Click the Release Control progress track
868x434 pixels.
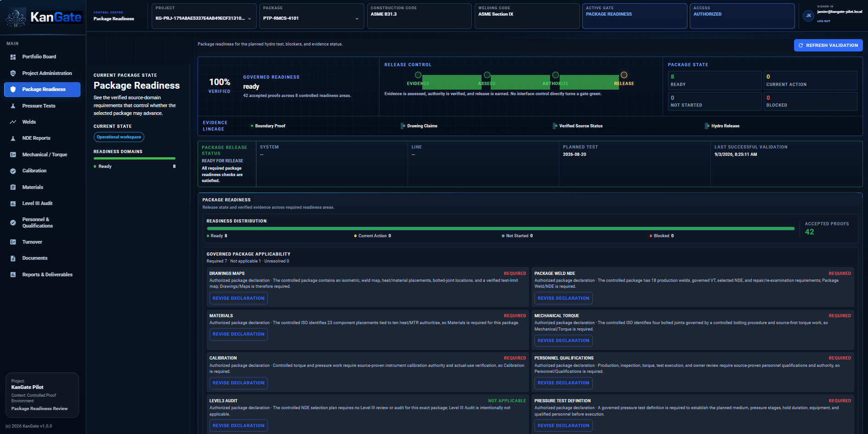pyautogui.click(x=521, y=82)
